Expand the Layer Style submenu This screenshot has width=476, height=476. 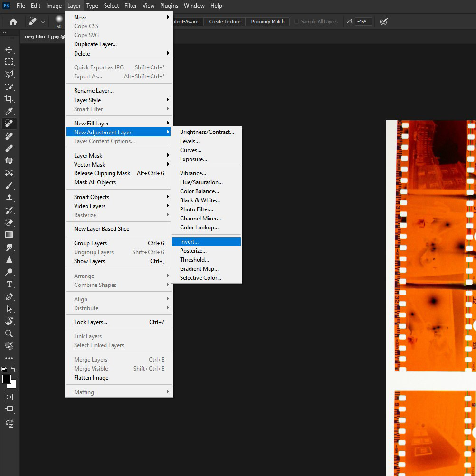tap(118, 100)
